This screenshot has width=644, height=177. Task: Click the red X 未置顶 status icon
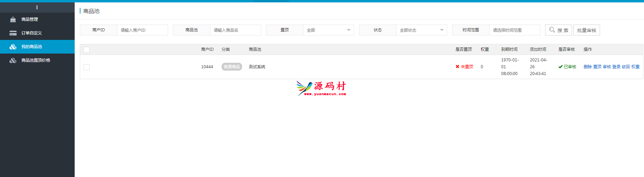[458, 67]
